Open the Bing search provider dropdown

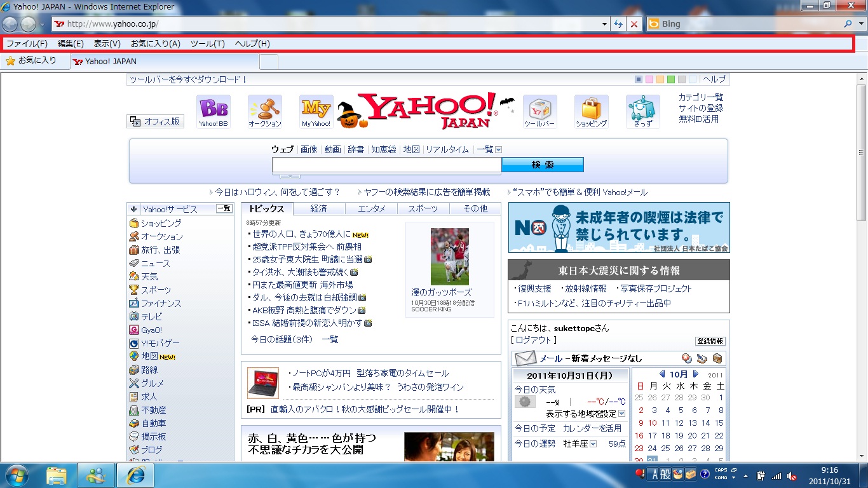[860, 24]
